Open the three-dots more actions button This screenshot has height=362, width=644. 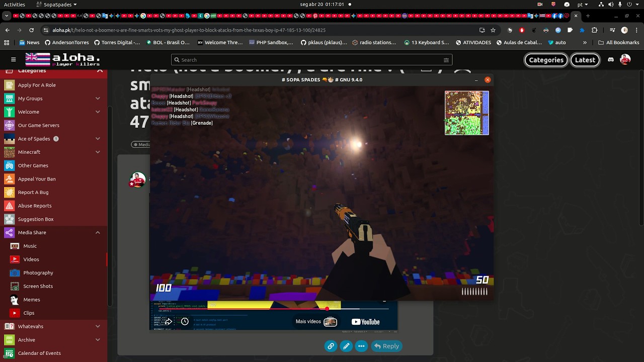361,346
